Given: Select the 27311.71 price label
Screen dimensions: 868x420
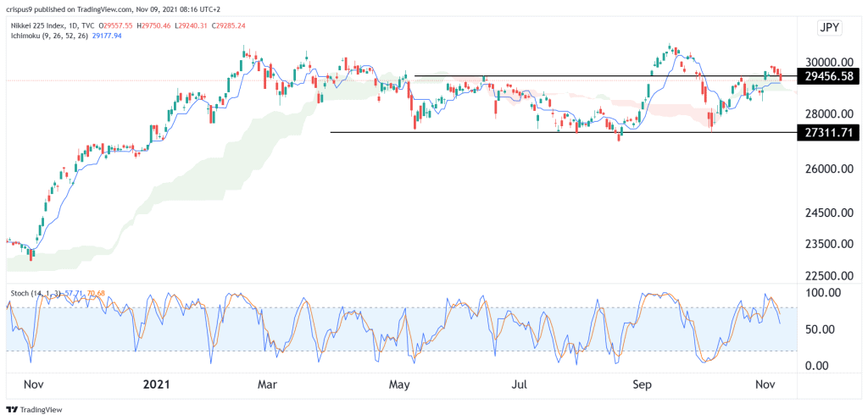Looking at the screenshot, I should (x=828, y=132).
